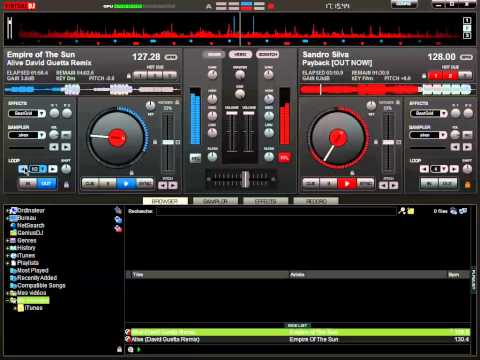Click the crossfader handle
This screenshot has width=480, height=360.
click(245, 179)
